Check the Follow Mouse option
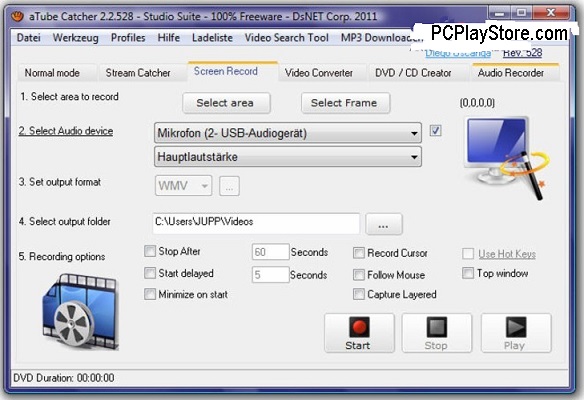 pyautogui.click(x=358, y=275)
